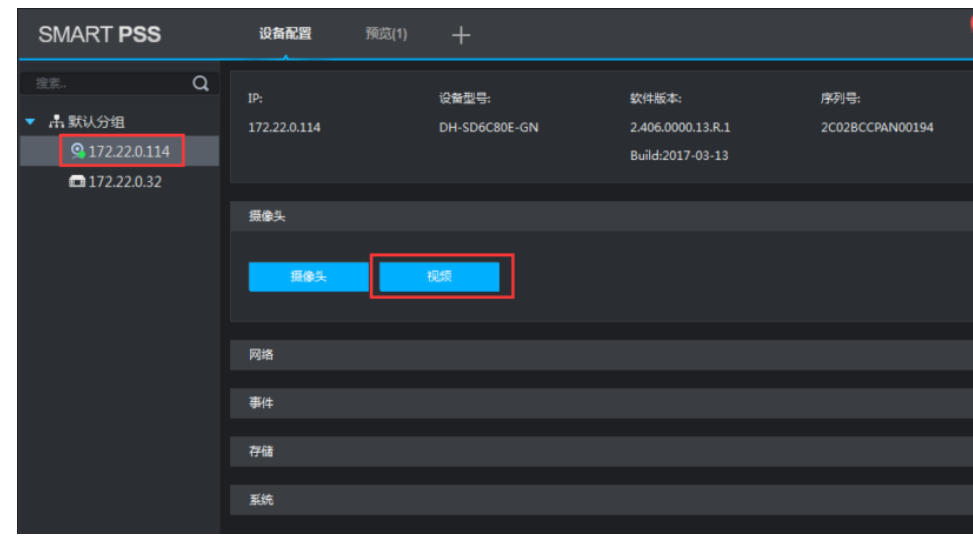
Task: Open the 摄像头 settings button
Action: tap(308, 277)
